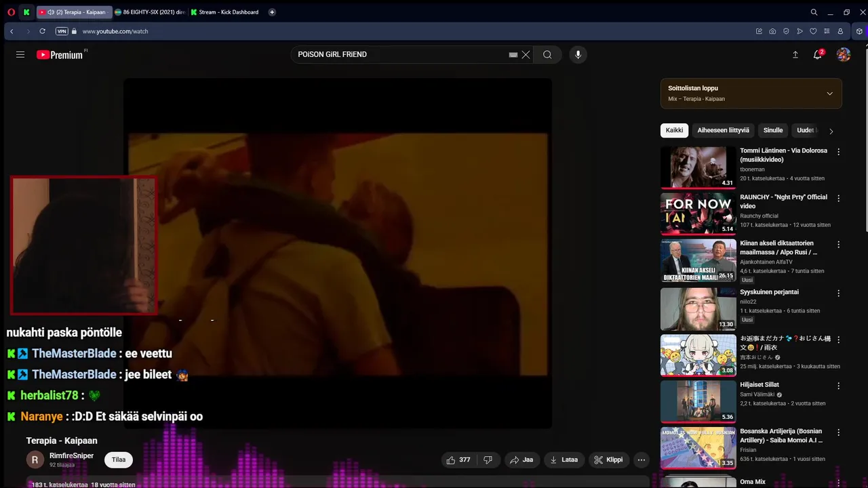Reload the YouTube page

(43, 31)
